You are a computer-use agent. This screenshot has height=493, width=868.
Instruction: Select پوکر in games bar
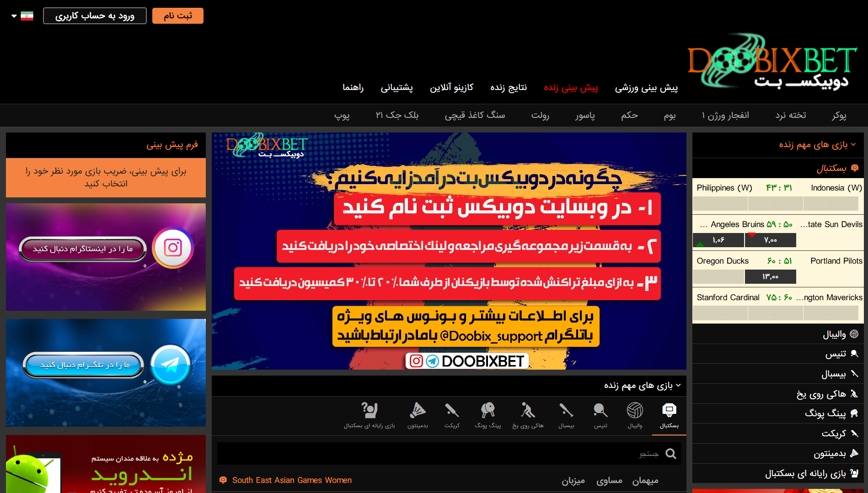tap(839, 115)
